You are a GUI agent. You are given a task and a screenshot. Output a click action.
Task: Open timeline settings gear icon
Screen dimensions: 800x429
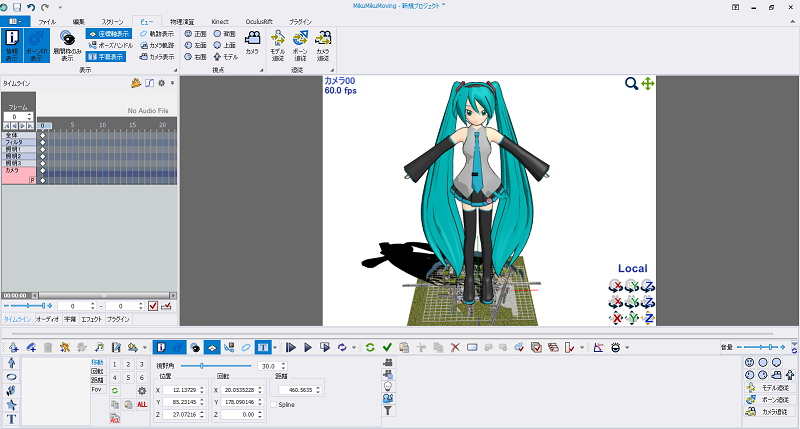click(x=161, y=83)
